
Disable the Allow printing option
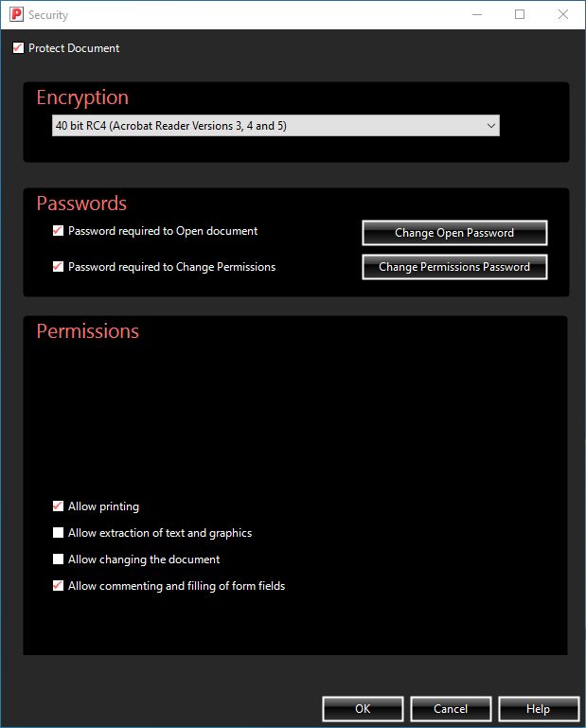tap(59, 506)
